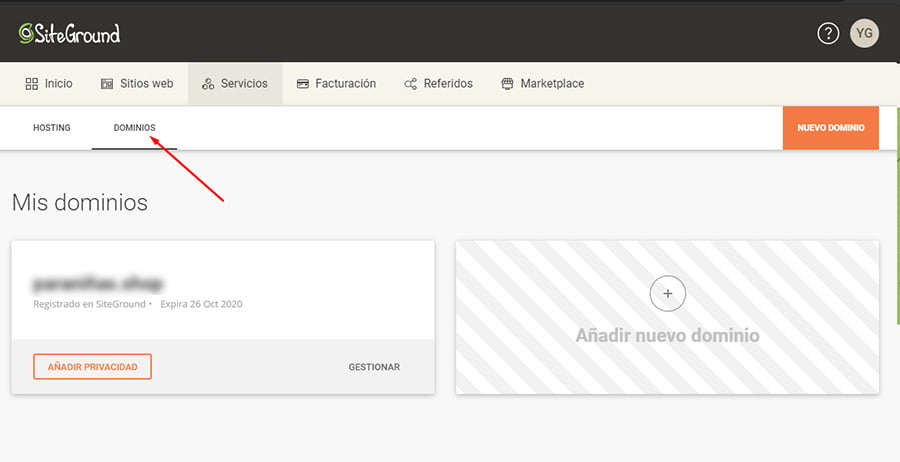The height and width of the screenshot is (462, 900).
Task: Select the Servicios nav icon
Action: tap(208, 84)
